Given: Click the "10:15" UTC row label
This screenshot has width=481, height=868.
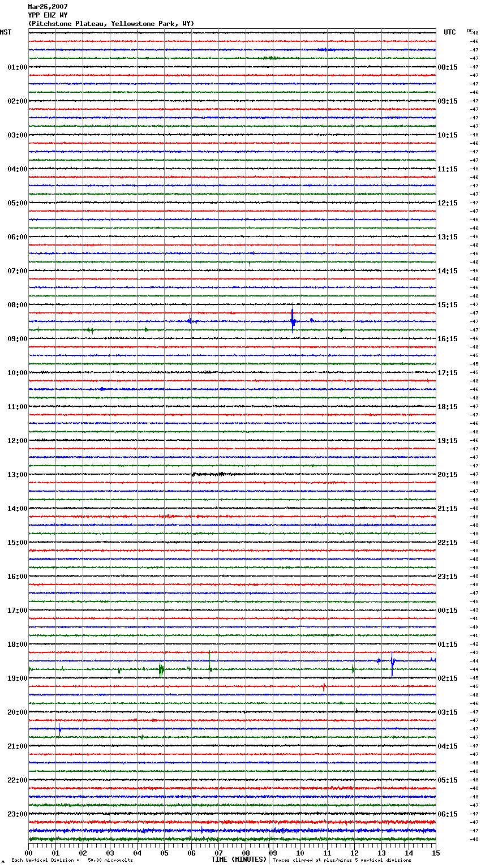Looking at the screenshot, I should (448, 135).
